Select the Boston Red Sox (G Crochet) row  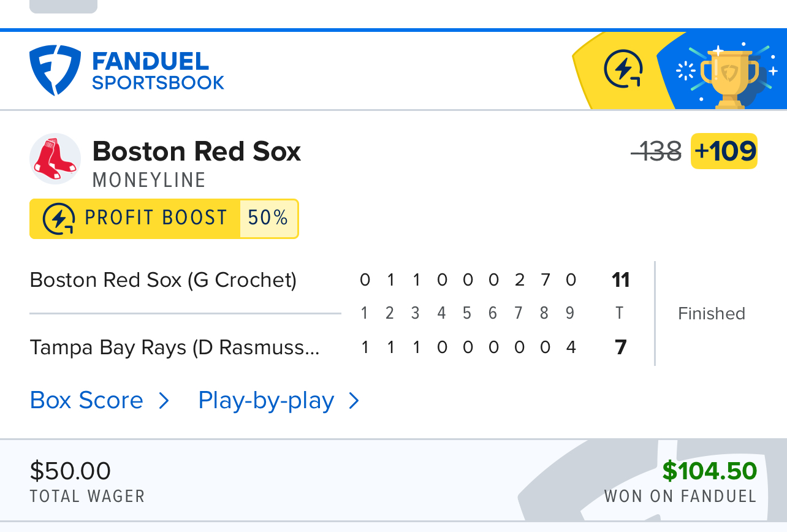(x=163, y=280)
